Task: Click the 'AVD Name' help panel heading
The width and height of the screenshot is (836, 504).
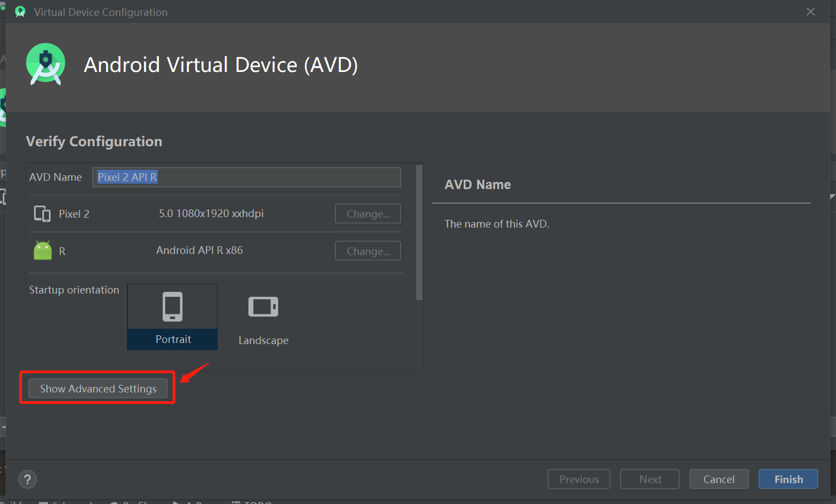Action: click(x=478, y=185)
